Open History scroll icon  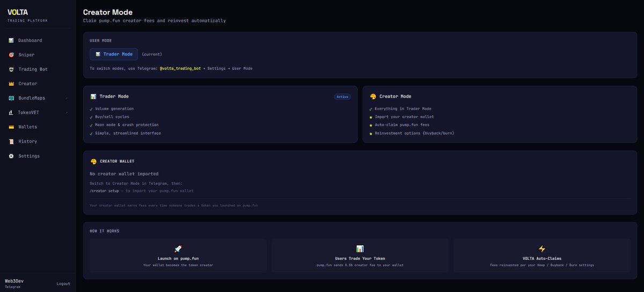[x=11, y=141]
